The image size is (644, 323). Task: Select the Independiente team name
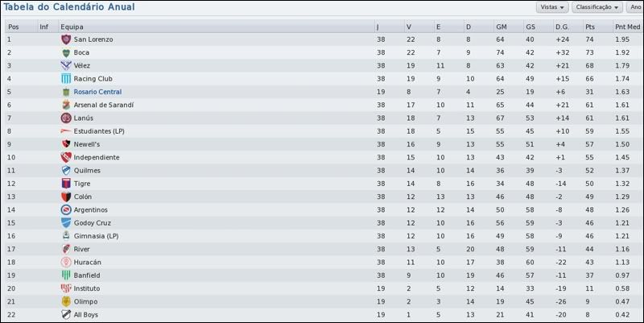[96, 157]
